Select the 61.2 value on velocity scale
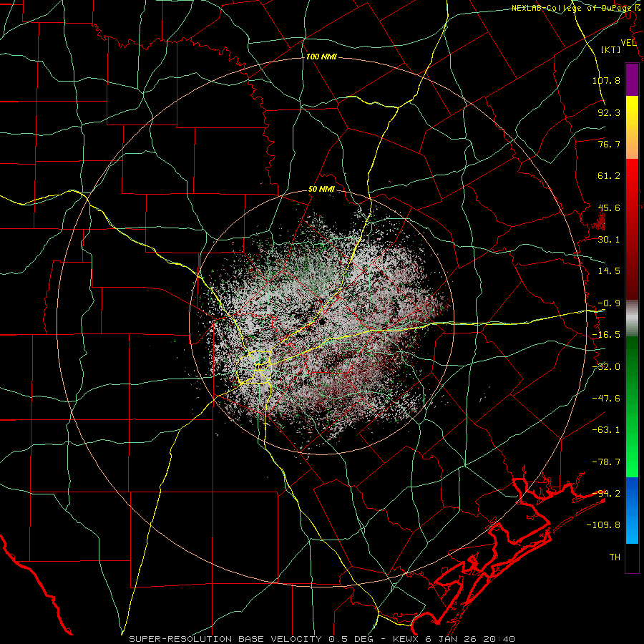644x644 pixels. (x=609, y=176)
